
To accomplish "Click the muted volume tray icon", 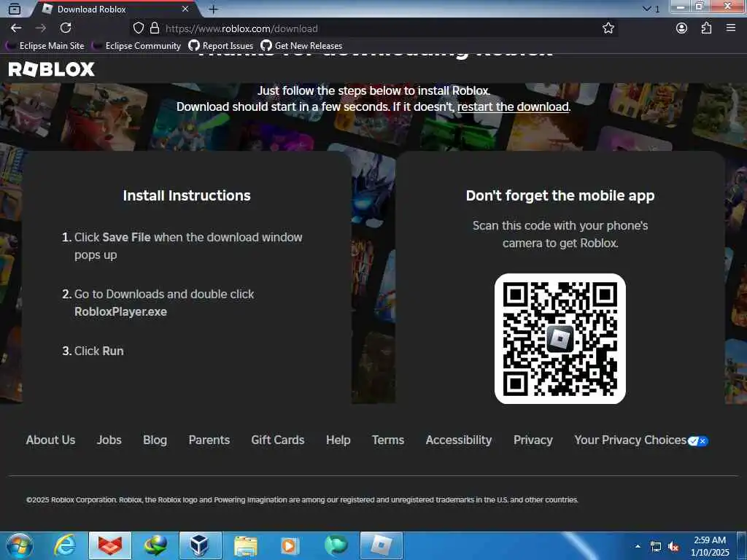I will coord(673,547).
